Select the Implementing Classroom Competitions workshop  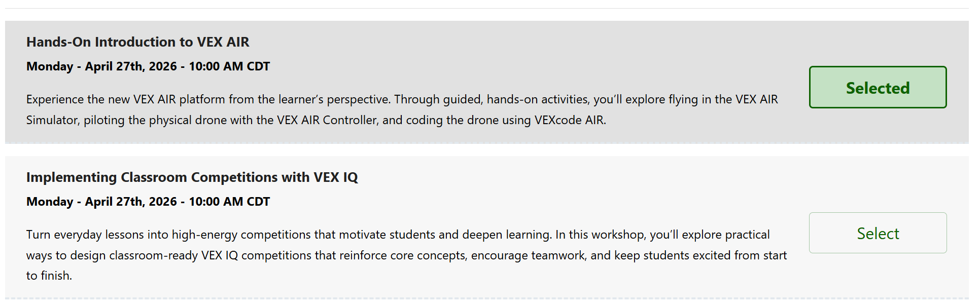(877, 233)
